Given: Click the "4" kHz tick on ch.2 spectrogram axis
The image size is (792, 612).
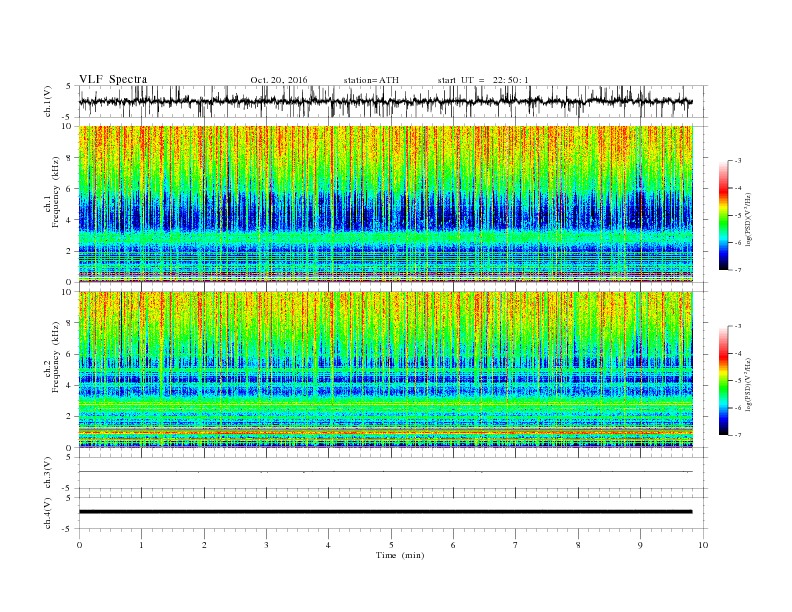Looking at the screenshot, I should (x=69, y=385).
